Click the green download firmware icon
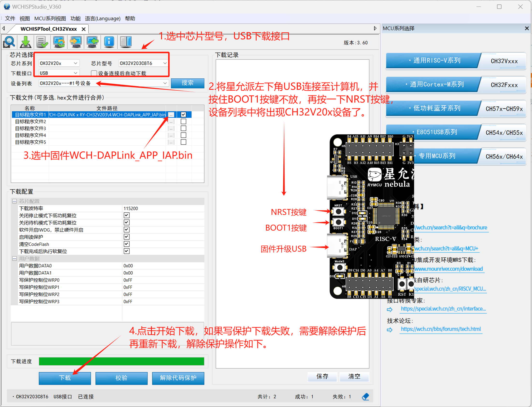The width and height of the screenshot is (532, 407). pyautogui.click(x=26, y=42)
